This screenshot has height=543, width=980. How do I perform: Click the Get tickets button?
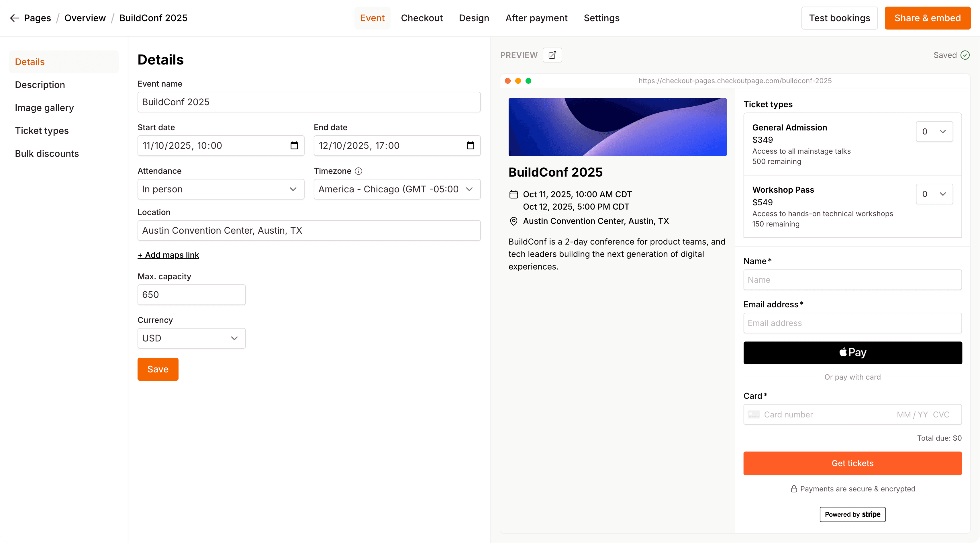click(852, 463)
